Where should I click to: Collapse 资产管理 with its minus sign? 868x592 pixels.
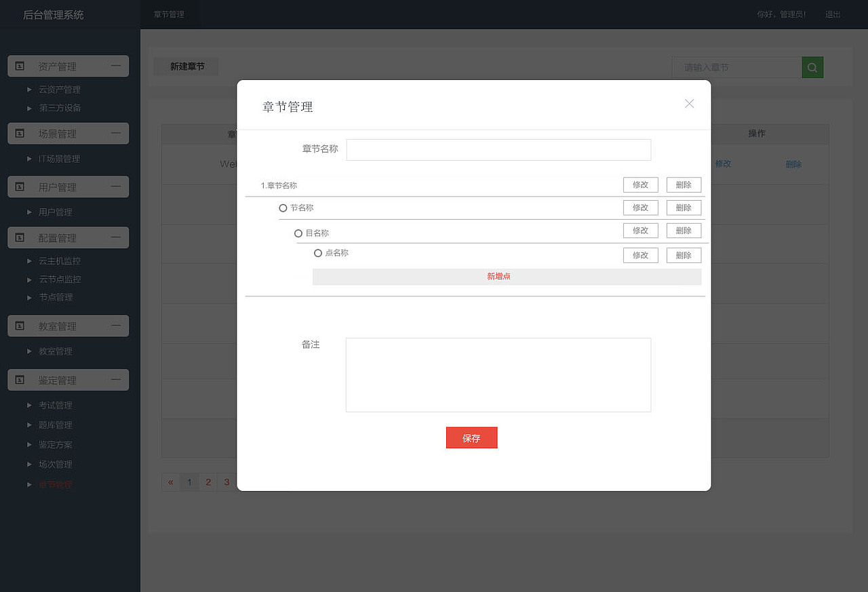(x=116, y=65)
